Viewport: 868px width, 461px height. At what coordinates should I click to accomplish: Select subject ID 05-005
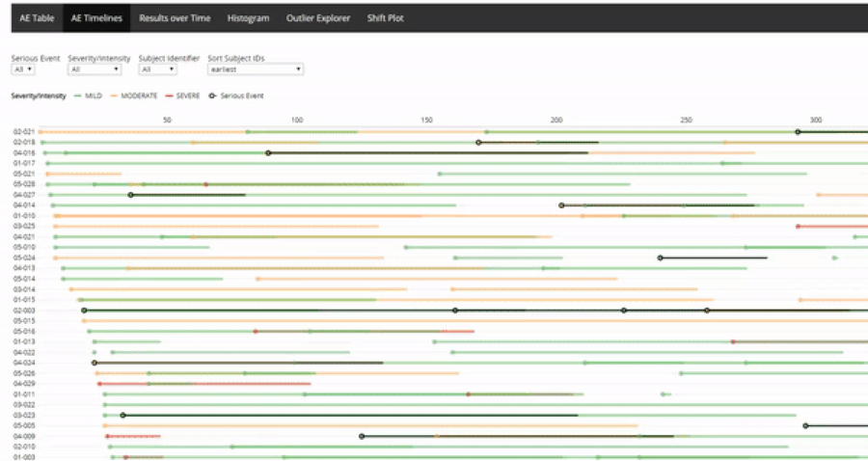[x=24, y=426]
